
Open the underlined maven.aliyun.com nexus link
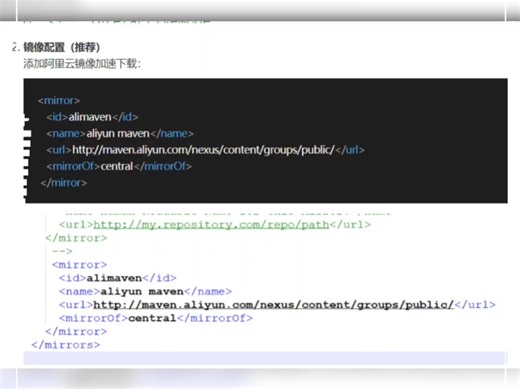(x=274, y=305)
